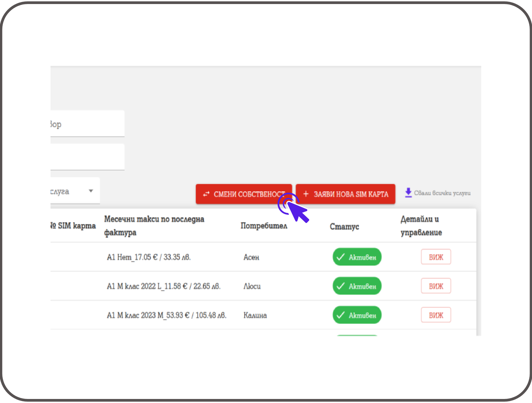Focus the second empty input field
Screen dimensions: 532x403
pyautogui.click(x=87, y=157)
